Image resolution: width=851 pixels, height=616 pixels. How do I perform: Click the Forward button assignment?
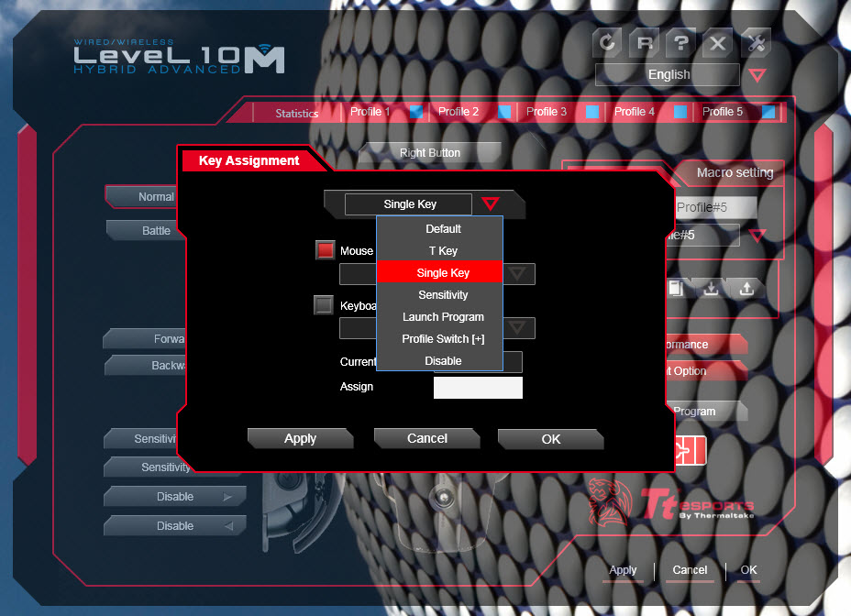(x=146, y=338)
